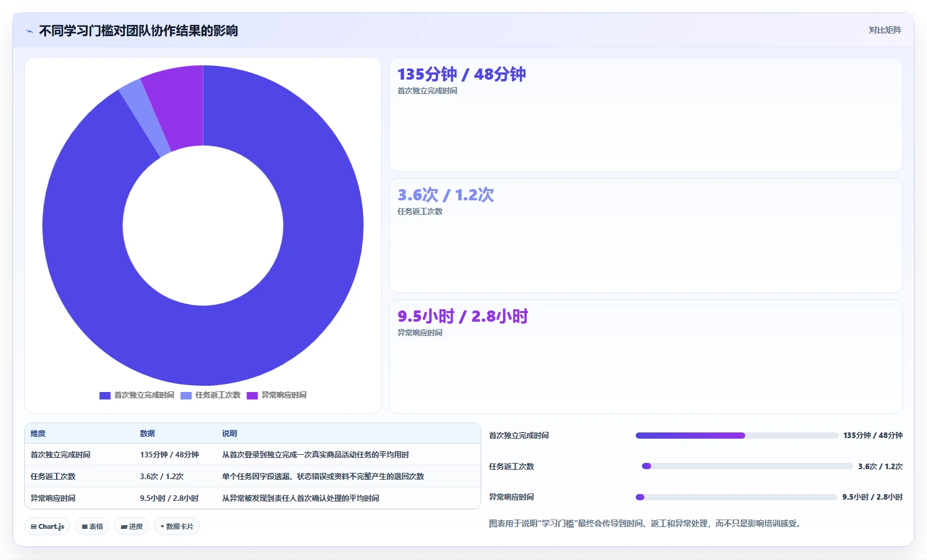Click the 异常响应时间 progress bar
This screenshot has height=560, width=927.
(x=736, y=497)
